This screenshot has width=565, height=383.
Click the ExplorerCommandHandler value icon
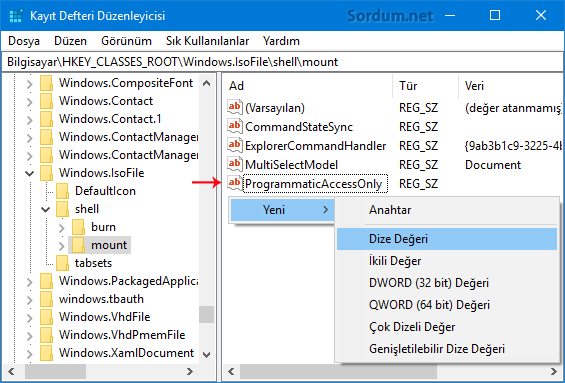(235, 146)
